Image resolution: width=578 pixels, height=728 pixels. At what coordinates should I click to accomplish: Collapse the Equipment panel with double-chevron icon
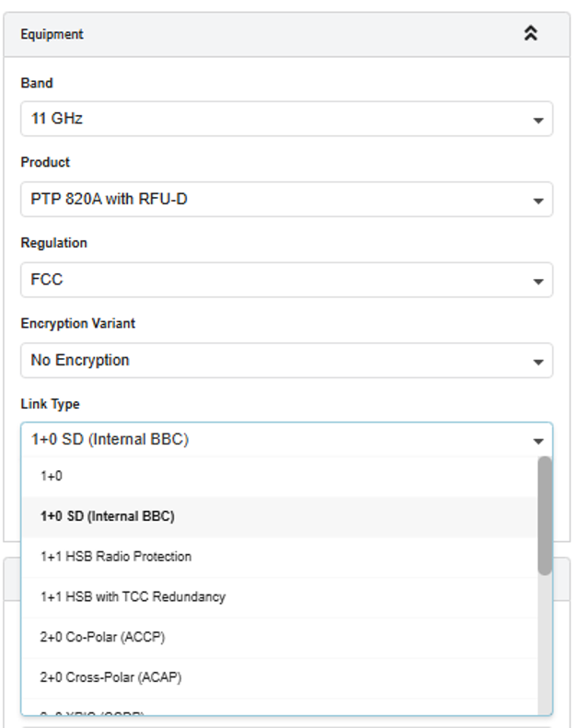(x=531, y=33)
